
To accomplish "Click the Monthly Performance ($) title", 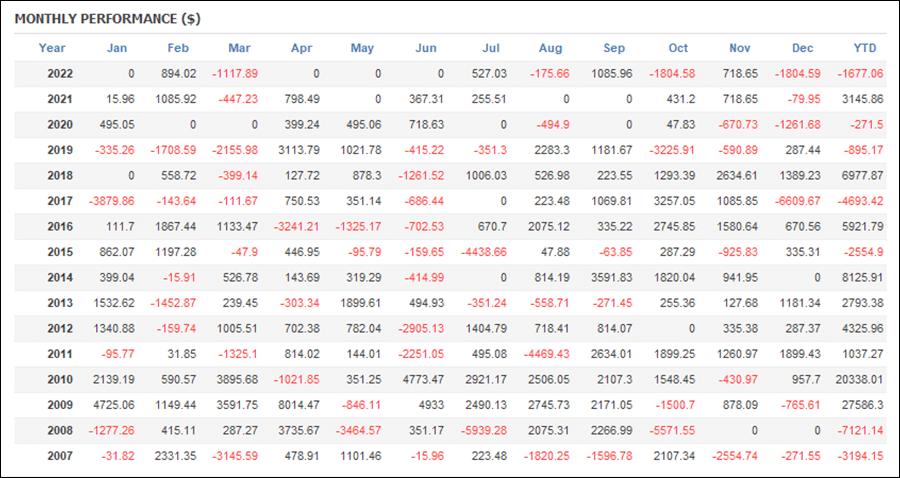I will (x=107, y=19).
